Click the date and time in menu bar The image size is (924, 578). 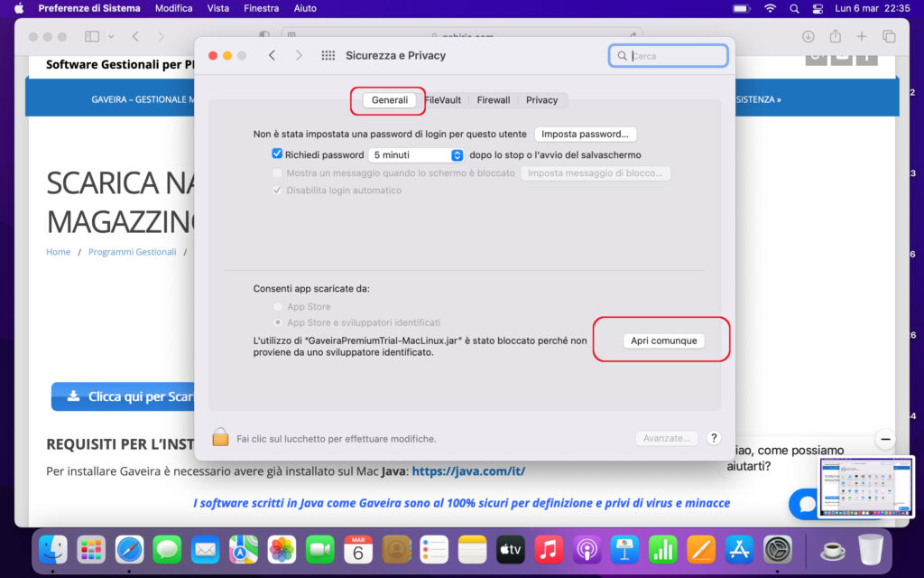[873, 8]
